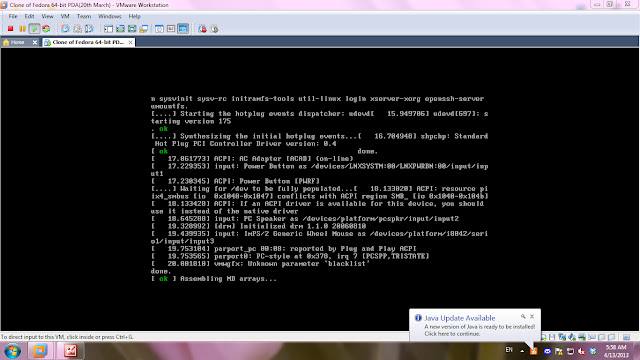The height and width of the screenshot is (360, 640).
Task: Click the orange Java tray icon
Action: tap(534, 351)
